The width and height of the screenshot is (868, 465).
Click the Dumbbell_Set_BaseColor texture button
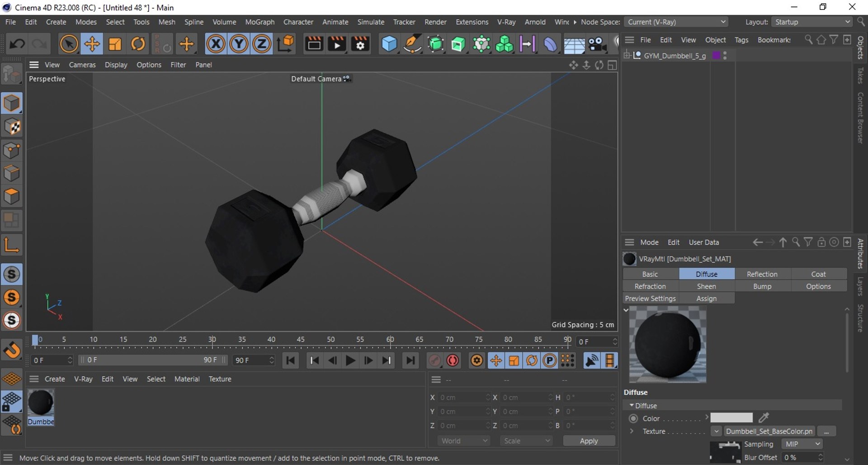pyautogui.click(x=769, y=431)
